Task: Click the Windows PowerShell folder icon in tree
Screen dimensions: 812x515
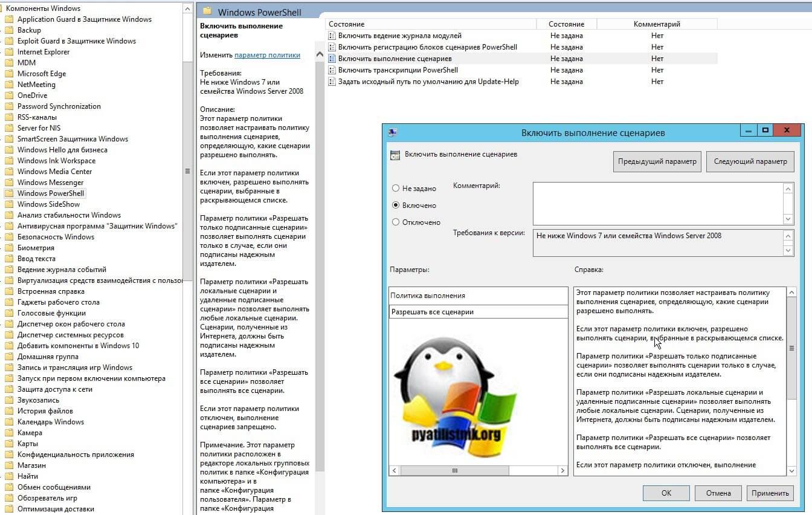Action: [x=8, y=193]
